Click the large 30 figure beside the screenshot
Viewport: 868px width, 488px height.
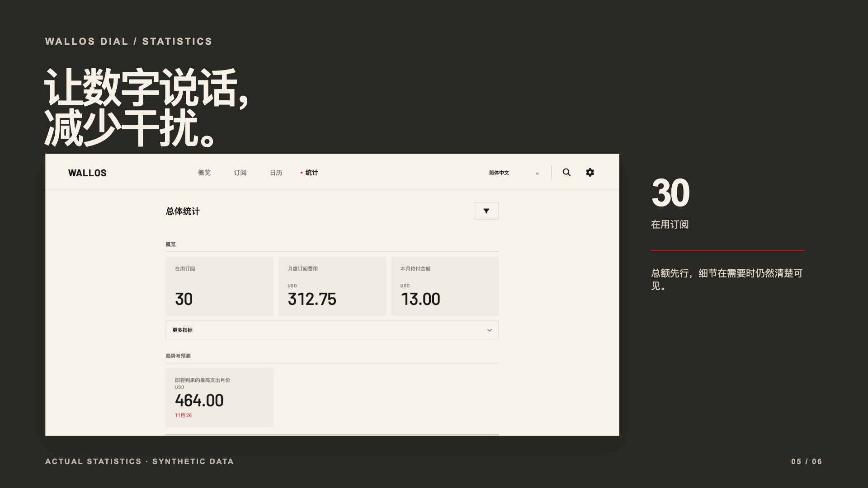pos(670,193)
